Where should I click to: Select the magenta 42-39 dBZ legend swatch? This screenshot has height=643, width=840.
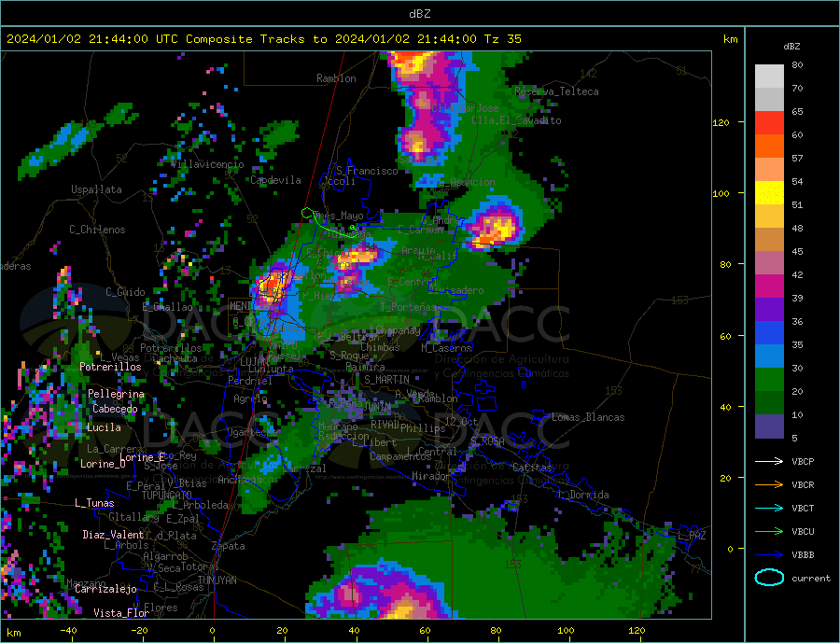pos(769,287)
